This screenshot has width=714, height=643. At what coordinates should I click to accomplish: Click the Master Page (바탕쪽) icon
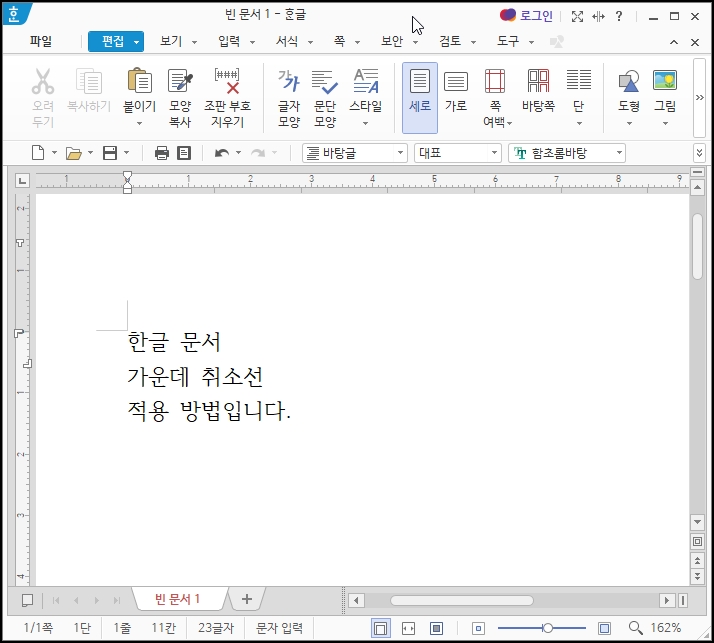point(538,81)
